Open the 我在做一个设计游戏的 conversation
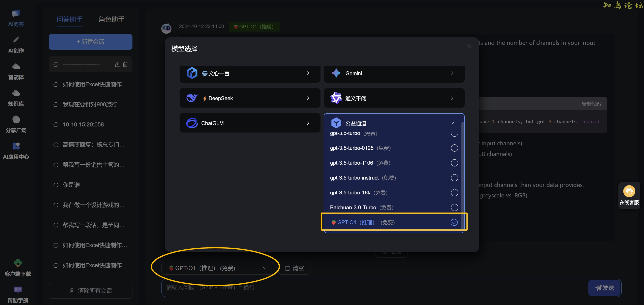This screenshot has width=644, height=305. point(91,205)
